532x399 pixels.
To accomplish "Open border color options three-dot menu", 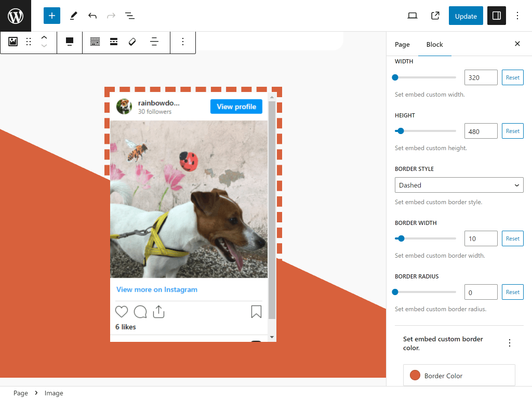I will 509,343.
